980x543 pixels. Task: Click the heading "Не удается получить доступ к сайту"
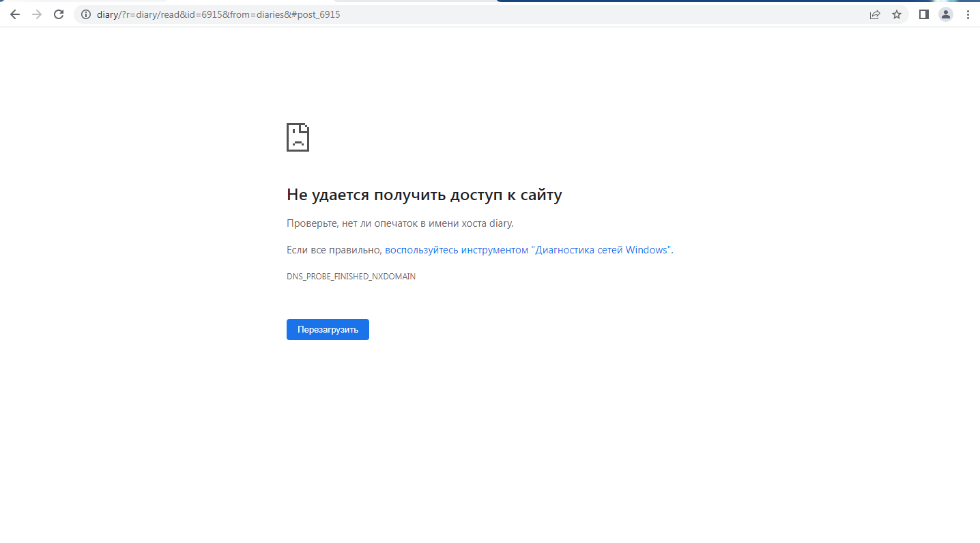(424, 195)
